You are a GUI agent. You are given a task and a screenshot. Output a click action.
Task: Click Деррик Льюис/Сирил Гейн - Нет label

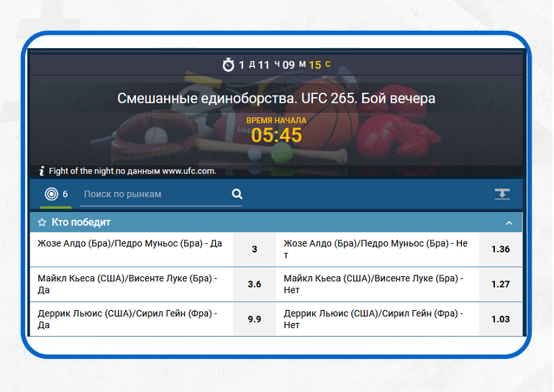pos(373,319)
